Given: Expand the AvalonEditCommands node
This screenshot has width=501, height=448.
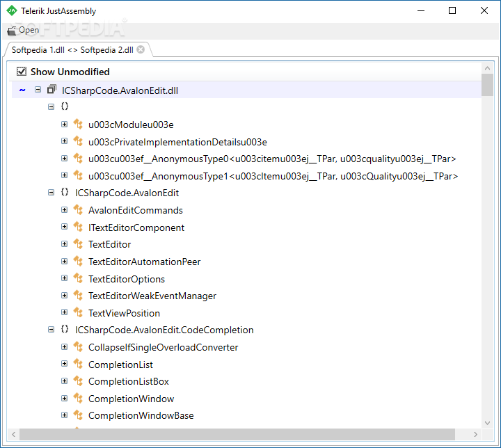Looking at the screenshot, I should (x=65, y=209).
